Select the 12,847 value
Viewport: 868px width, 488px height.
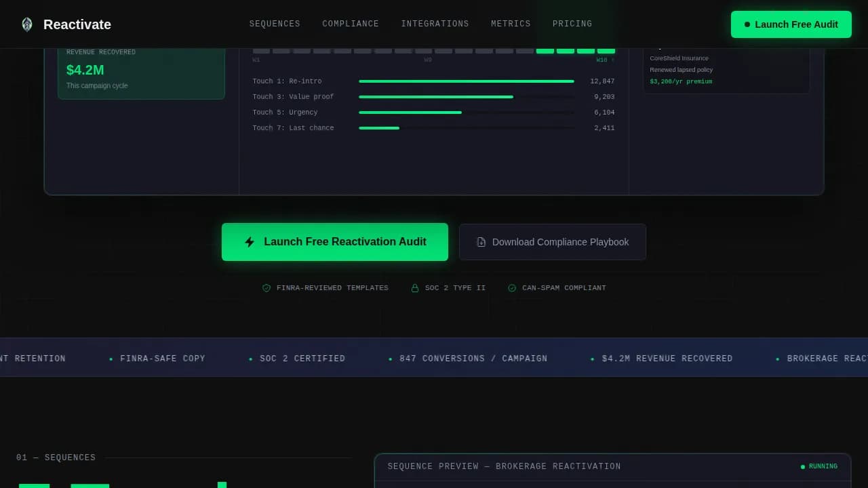coord(602,81)
